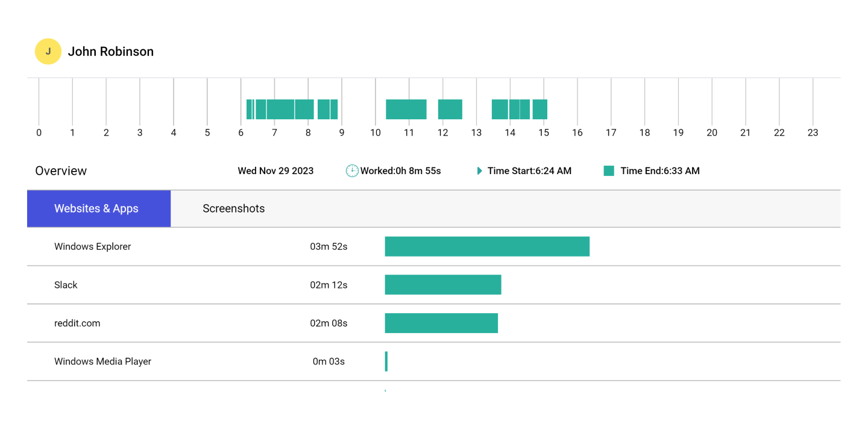Click the Overview heading
Viewport: 868px width, 439px height.
pyautogui.click(x=61, y=170)
